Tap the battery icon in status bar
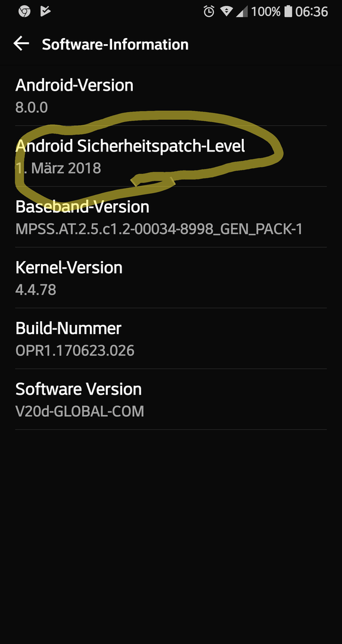Viewport: 342px width, 644px height. point(288,11)
